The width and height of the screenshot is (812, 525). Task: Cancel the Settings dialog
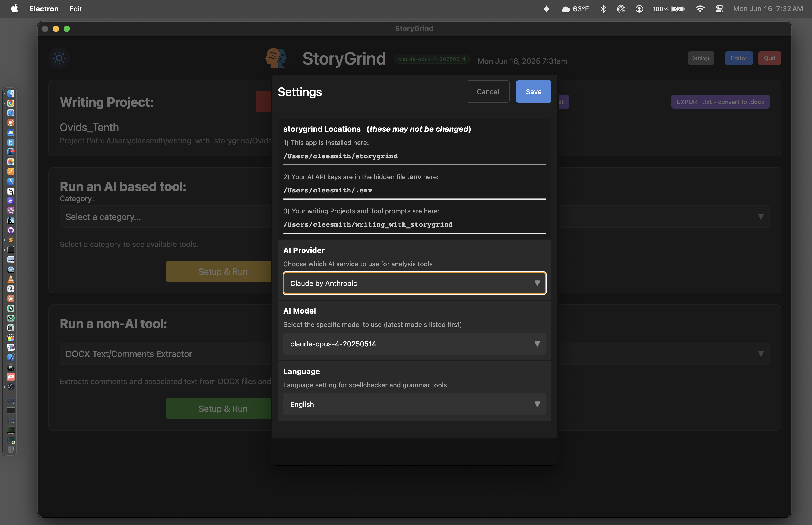coord(488,92)
